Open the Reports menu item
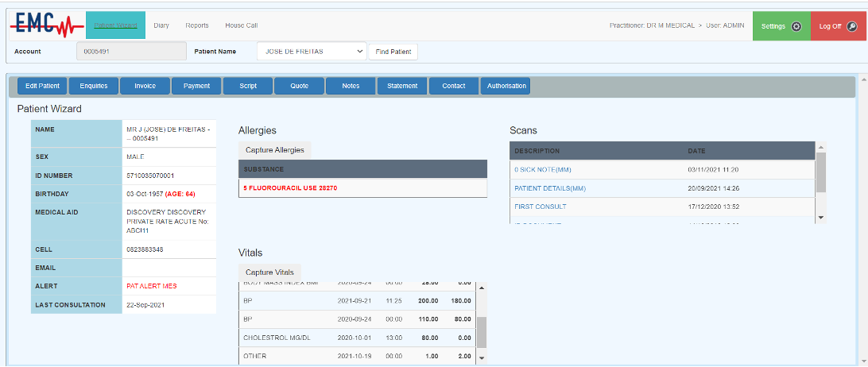The width and height of the screenshot is (868, 367). 197,25
